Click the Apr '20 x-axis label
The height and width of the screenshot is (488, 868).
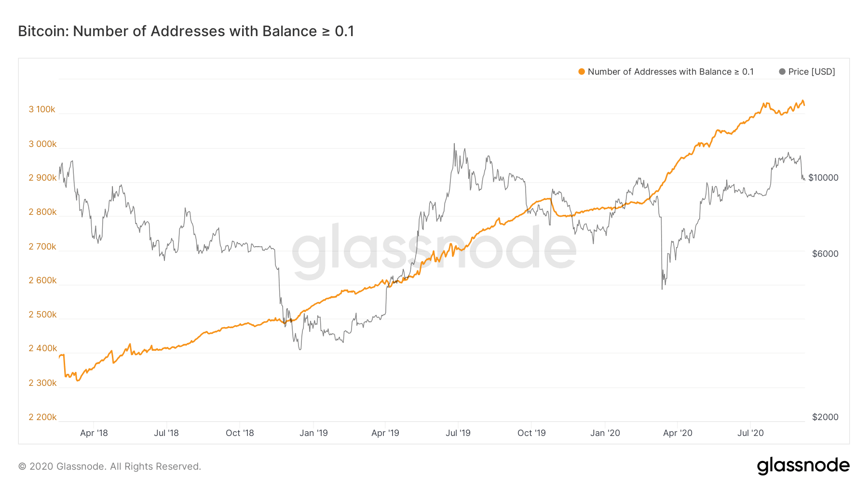678,433
